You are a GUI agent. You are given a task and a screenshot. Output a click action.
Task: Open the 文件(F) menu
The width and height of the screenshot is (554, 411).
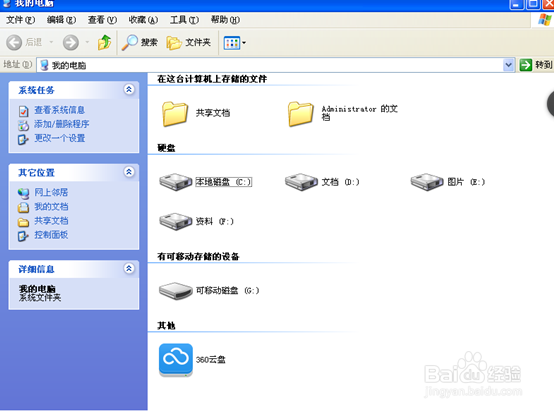pyautogui.click(x=20, y=20)
